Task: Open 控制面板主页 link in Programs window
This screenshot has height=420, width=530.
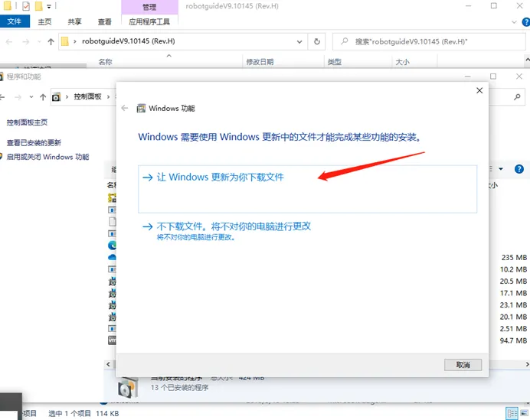Action: point(27,122)
